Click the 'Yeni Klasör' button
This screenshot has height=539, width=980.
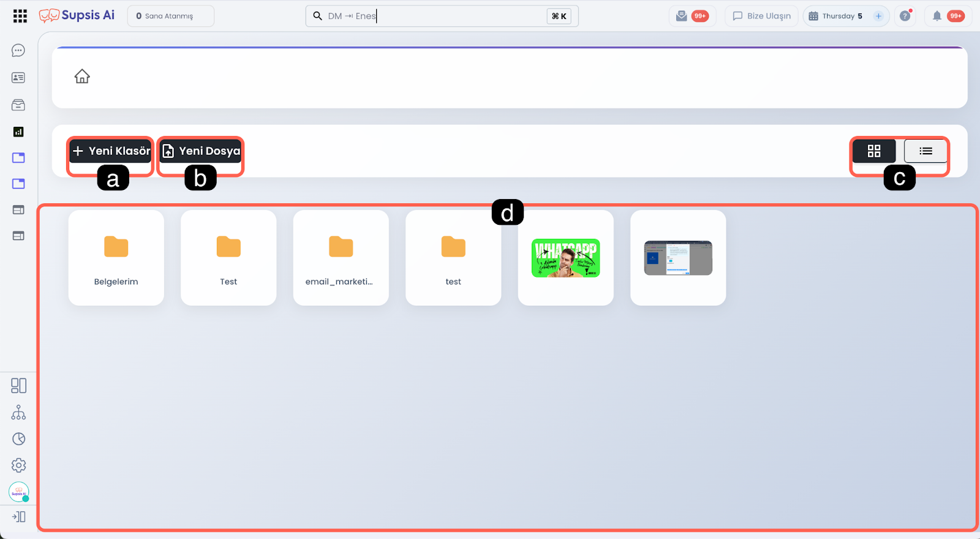click(x=110, y=151)
